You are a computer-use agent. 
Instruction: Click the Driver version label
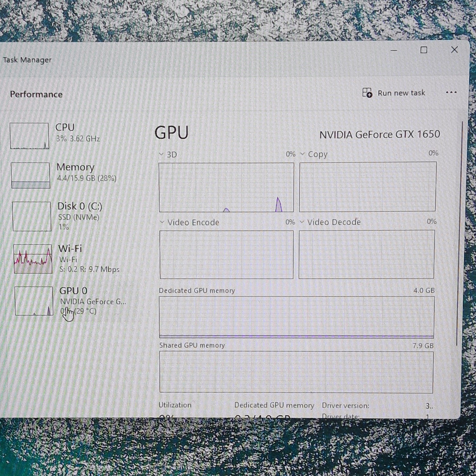(345, 406)
